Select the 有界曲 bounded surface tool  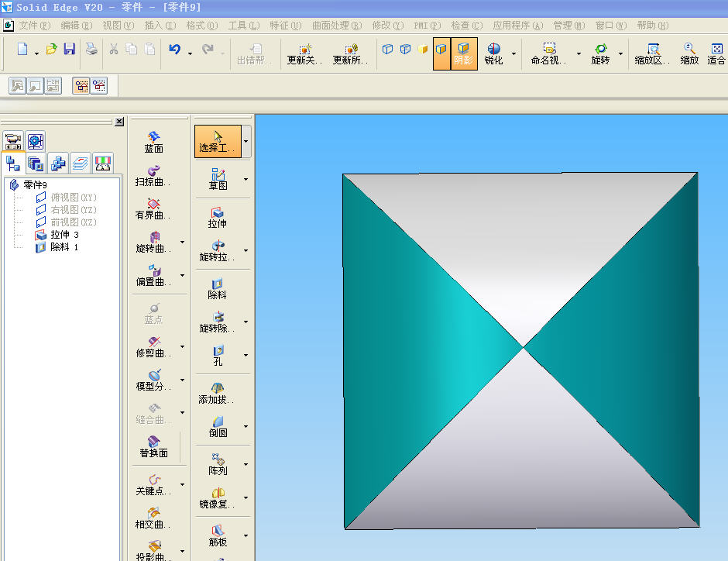(x=153, y=209)
